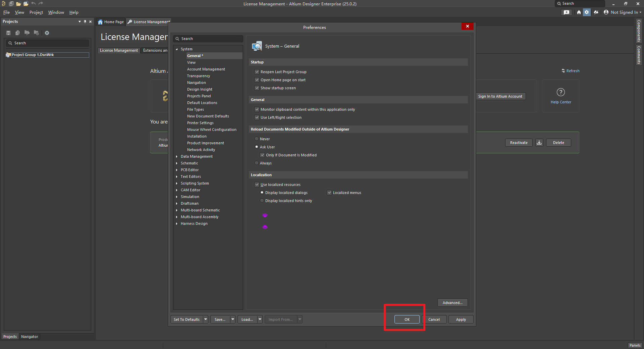Expand the Simulation node
The image size is (644, 349).
177,197
